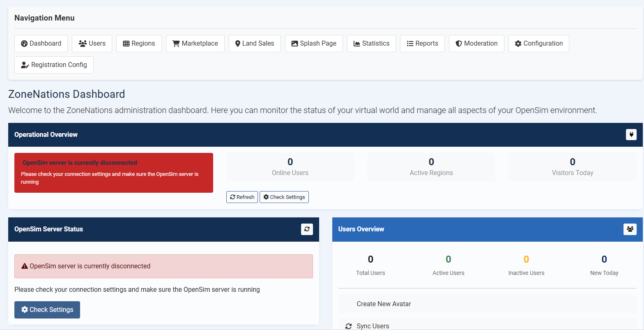Navigate to Land Sales
Screen dimensions: 644x330
point(255,44)
